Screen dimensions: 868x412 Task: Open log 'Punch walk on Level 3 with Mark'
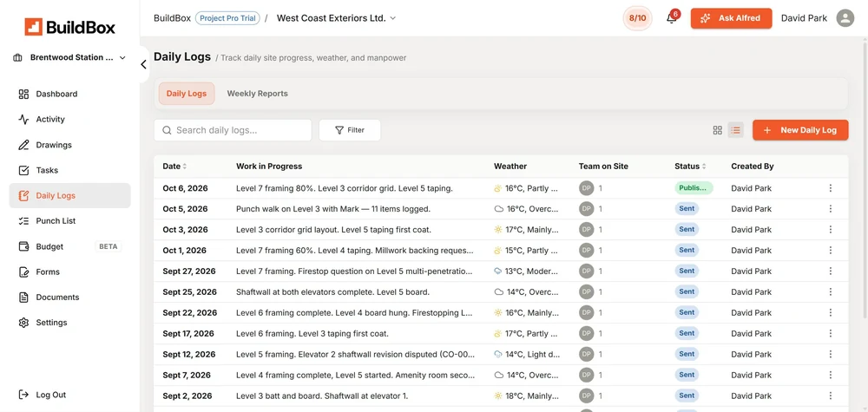332,209
